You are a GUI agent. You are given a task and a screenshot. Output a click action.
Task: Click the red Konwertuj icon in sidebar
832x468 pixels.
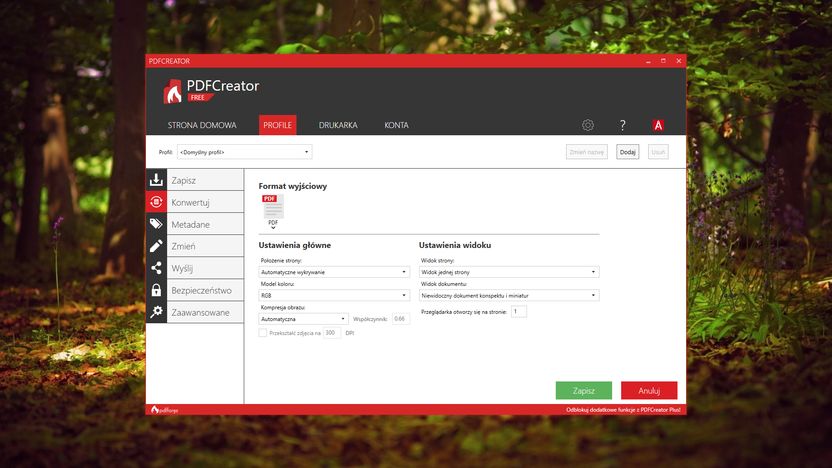point(156,202)
